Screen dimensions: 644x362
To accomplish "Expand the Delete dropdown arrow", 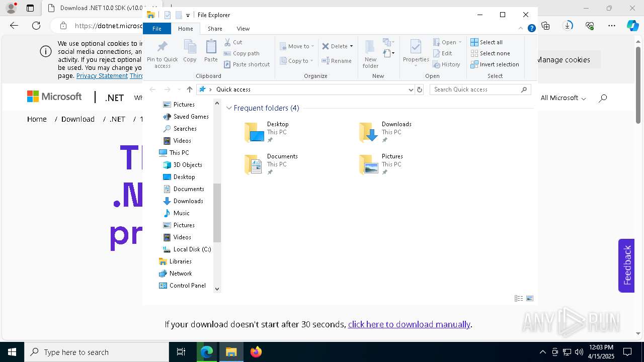I will (x=351, y=46).
